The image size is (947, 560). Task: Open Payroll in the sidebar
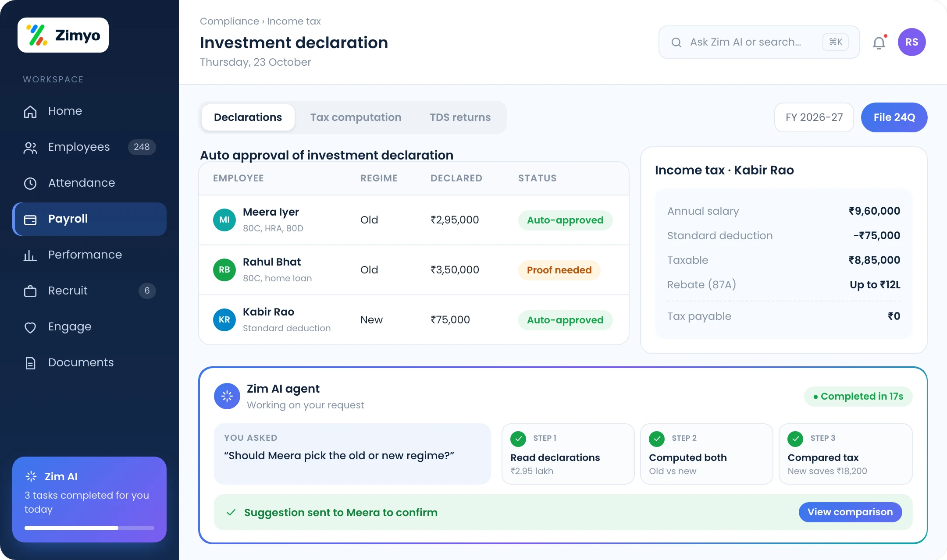click(90, 219)
